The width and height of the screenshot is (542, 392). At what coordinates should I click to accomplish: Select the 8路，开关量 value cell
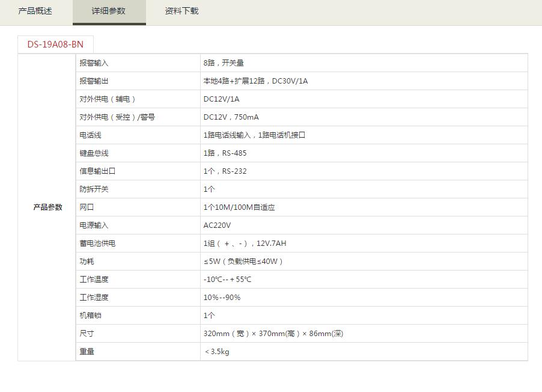pos(224,63)
